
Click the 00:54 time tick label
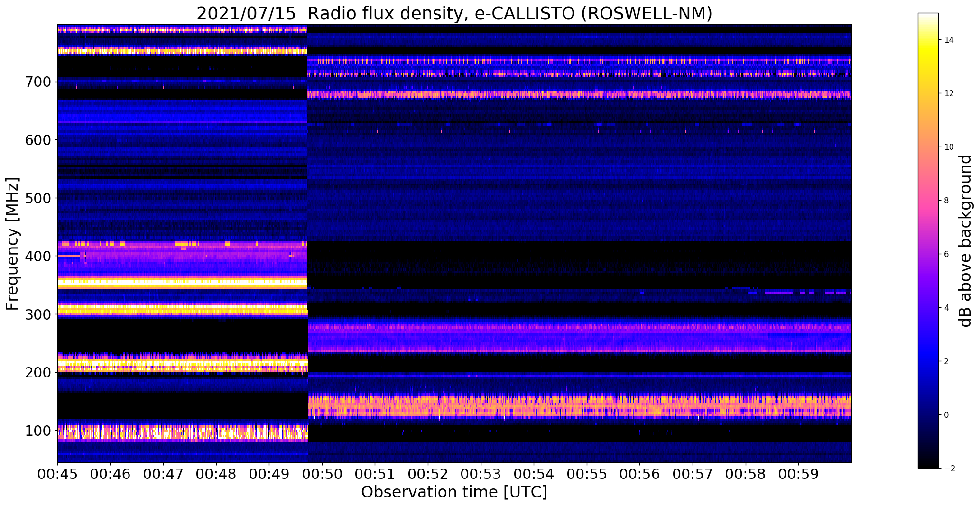534,474
